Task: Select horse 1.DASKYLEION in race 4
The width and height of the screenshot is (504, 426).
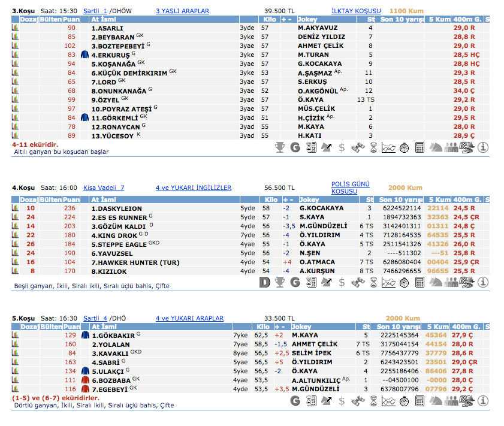Action: 116,209
